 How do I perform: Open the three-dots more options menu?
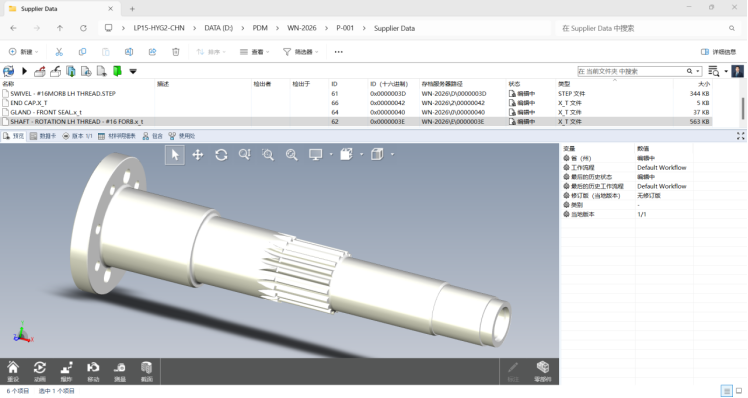(x=338, y=52)
